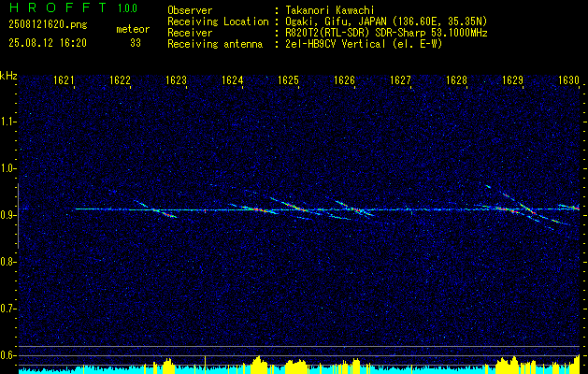Click time marker 1626

(x=344, y=80)
